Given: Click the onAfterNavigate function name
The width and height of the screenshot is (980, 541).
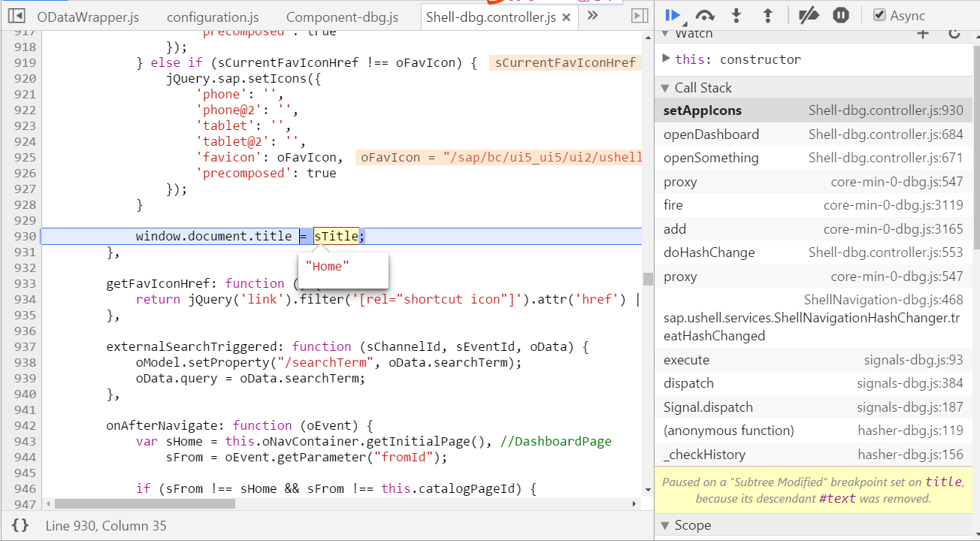Looking at the screenshot, I should click(x=162, y=425).
